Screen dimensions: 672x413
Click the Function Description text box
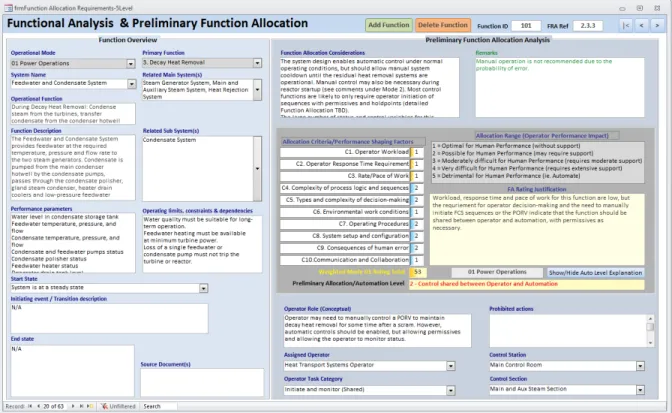pos(73,168)
